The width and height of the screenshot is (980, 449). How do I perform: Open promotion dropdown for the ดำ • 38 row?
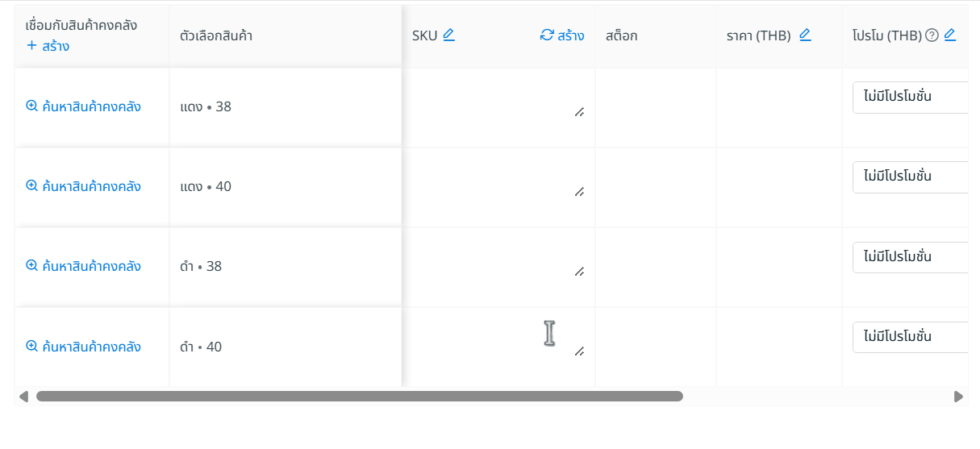point(910,257)
